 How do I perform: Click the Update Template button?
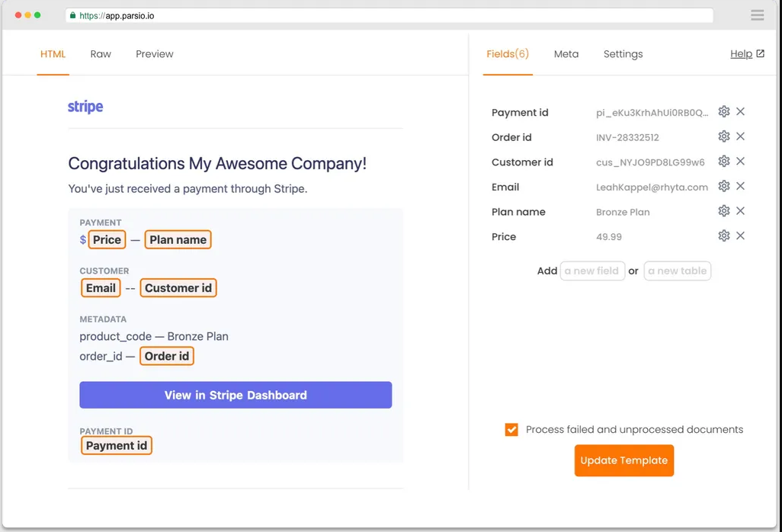[x=623, y=460]
